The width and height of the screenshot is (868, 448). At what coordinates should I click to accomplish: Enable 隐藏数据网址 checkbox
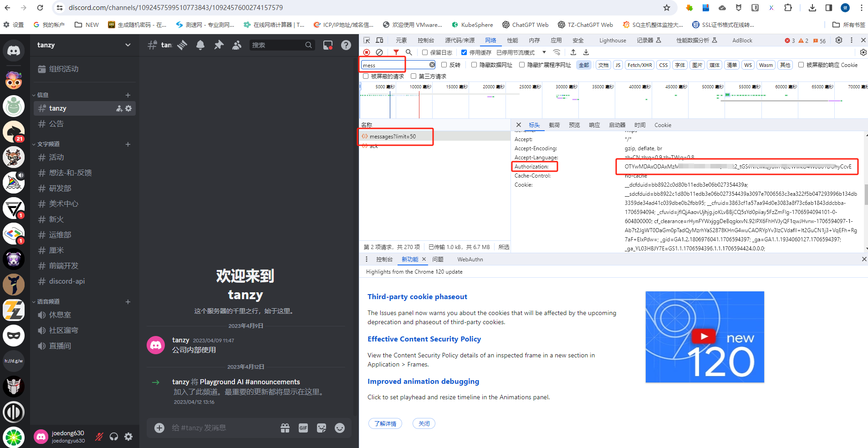(474, 65)
